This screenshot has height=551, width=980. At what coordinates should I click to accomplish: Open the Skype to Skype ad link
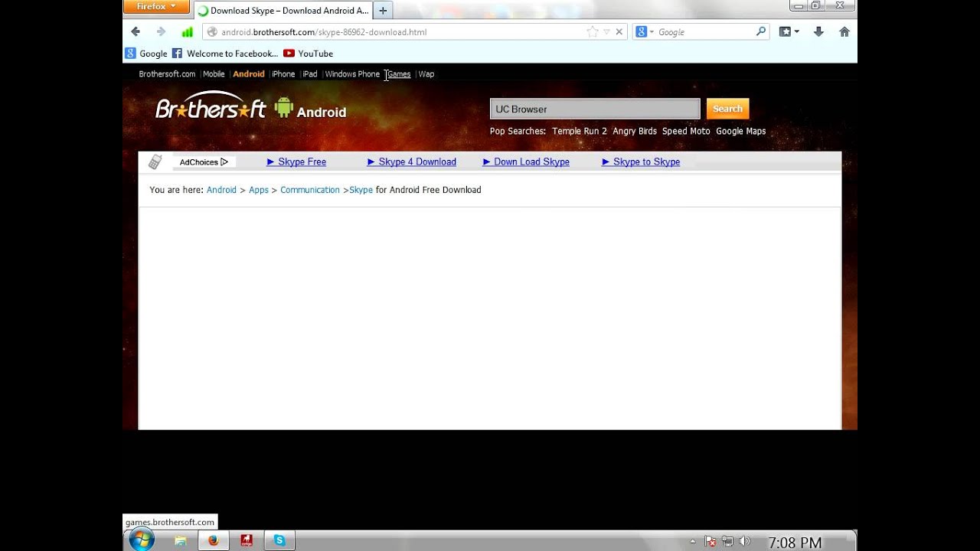(x=641, y=161)
